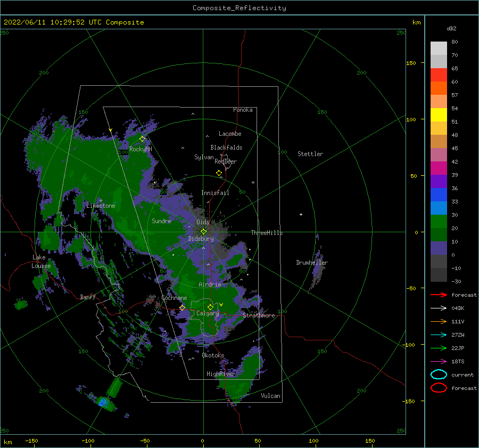Click the green 22JP arrow legend icon
479x448 pixels.
click(439, 348)
